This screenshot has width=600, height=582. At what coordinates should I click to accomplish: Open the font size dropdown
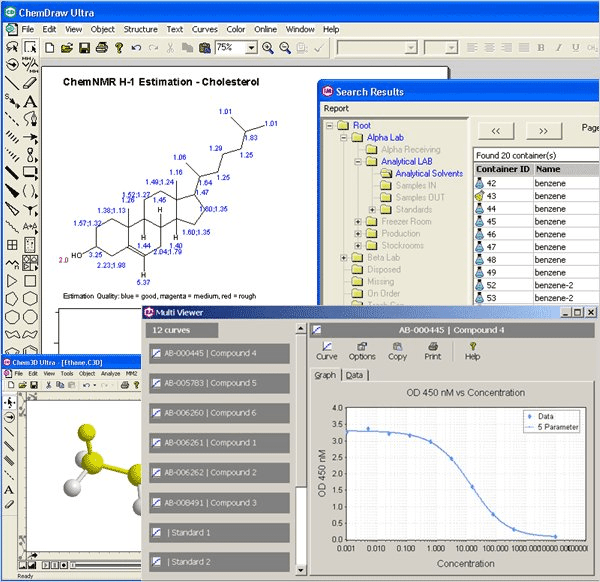point(452,48)
